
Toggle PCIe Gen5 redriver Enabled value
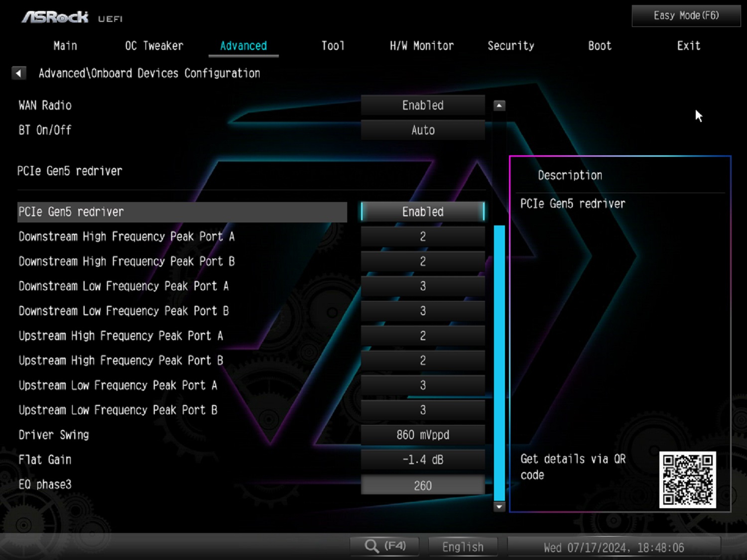(423, 212)
